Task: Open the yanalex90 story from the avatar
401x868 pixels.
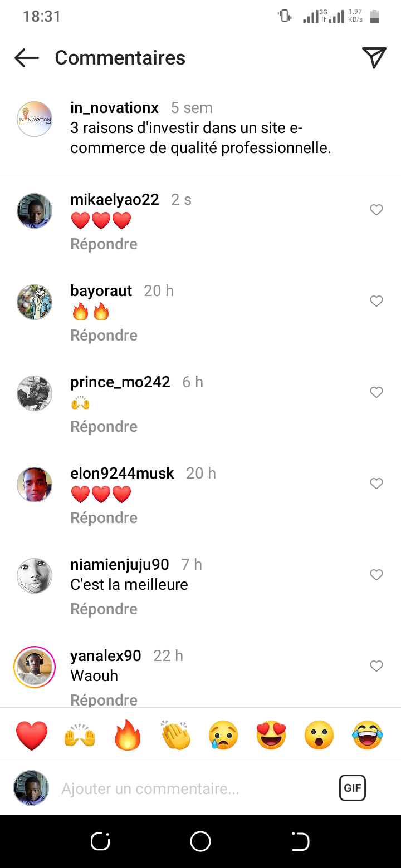Action: click(35, 667)
